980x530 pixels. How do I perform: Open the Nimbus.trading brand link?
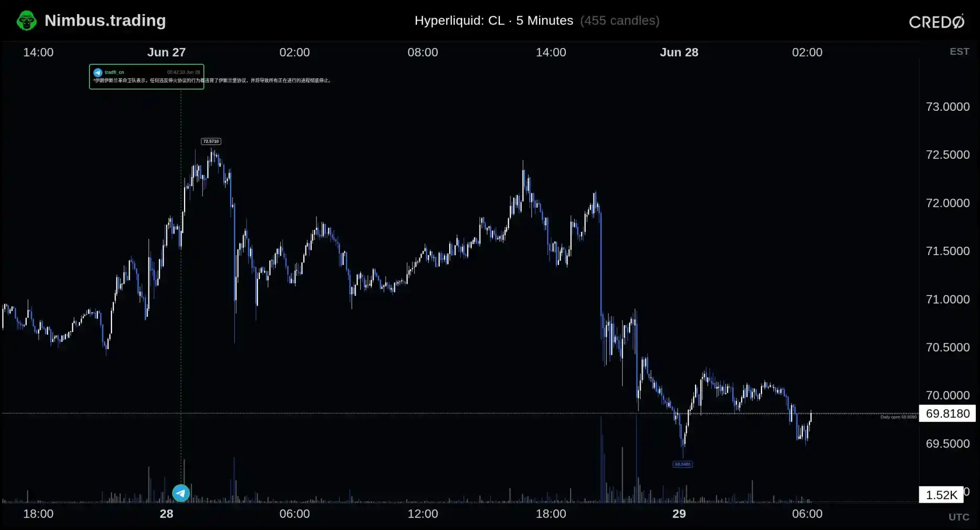pyautogui.click(x=105, y=20)
